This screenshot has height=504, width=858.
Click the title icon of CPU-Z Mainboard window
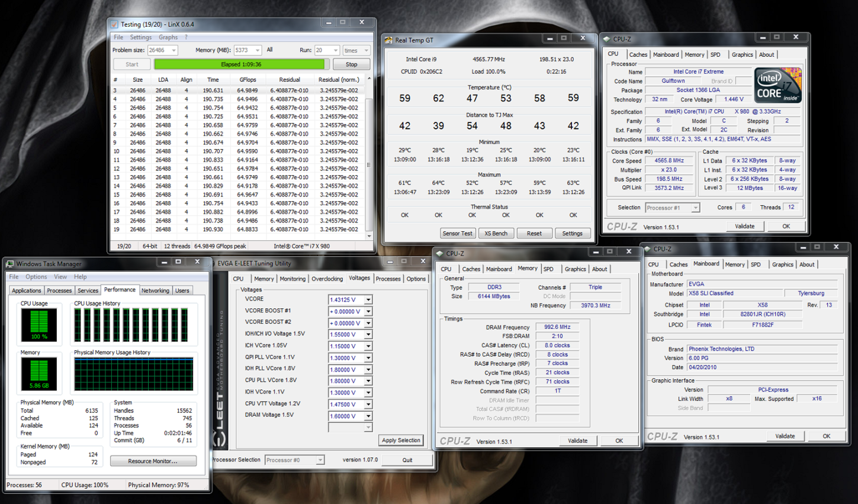pos(647,249)
